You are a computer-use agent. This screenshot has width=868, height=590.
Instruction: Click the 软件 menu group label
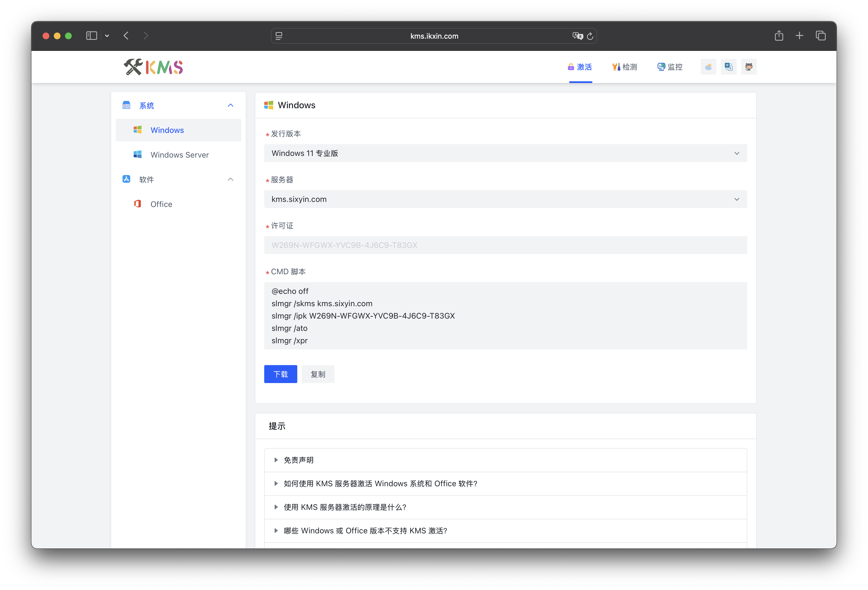point(147,179)
